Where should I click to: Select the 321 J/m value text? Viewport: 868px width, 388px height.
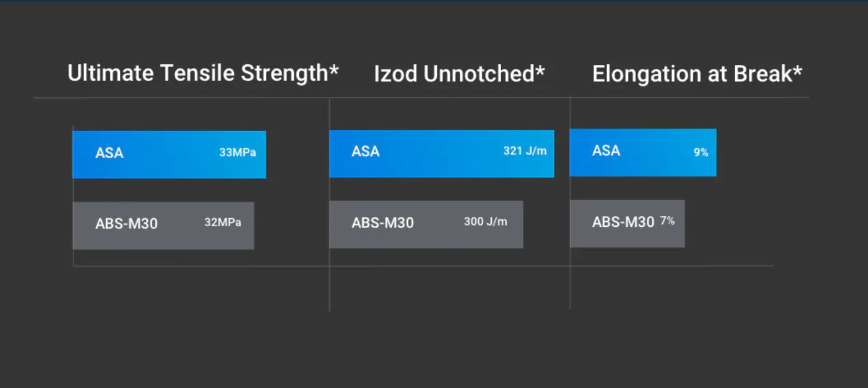point(525,151)
